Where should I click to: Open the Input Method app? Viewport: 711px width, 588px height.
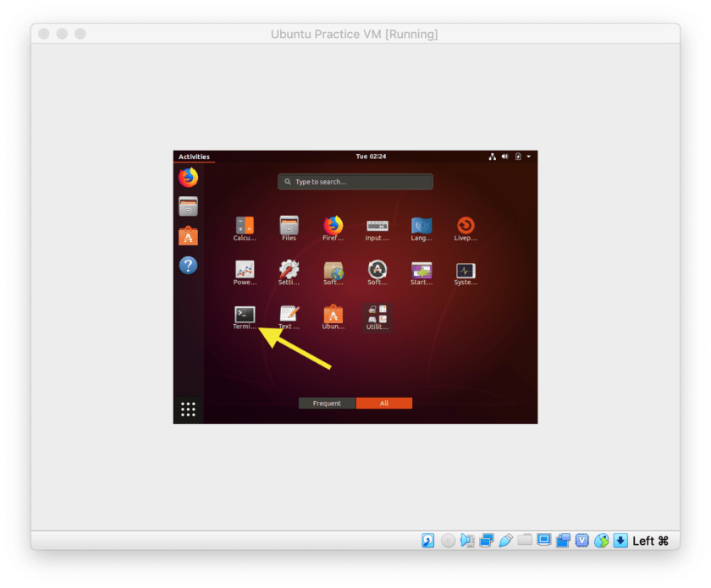click(x=378, y=229)
